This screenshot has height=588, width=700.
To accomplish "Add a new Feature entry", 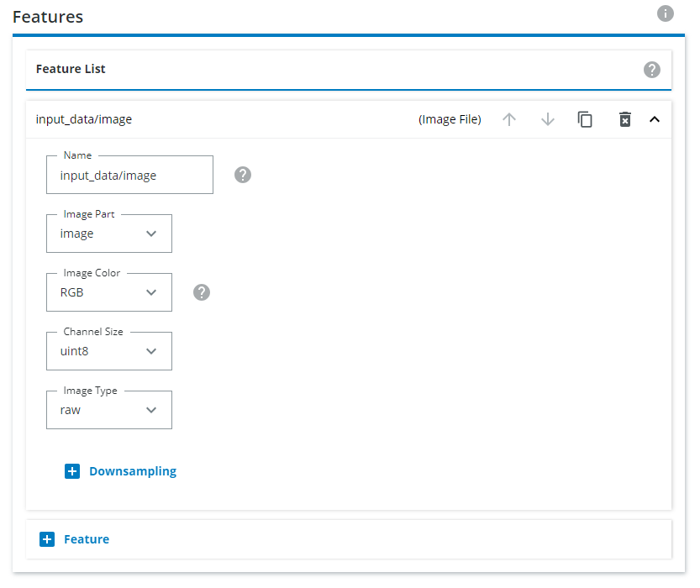I will 74,539.
